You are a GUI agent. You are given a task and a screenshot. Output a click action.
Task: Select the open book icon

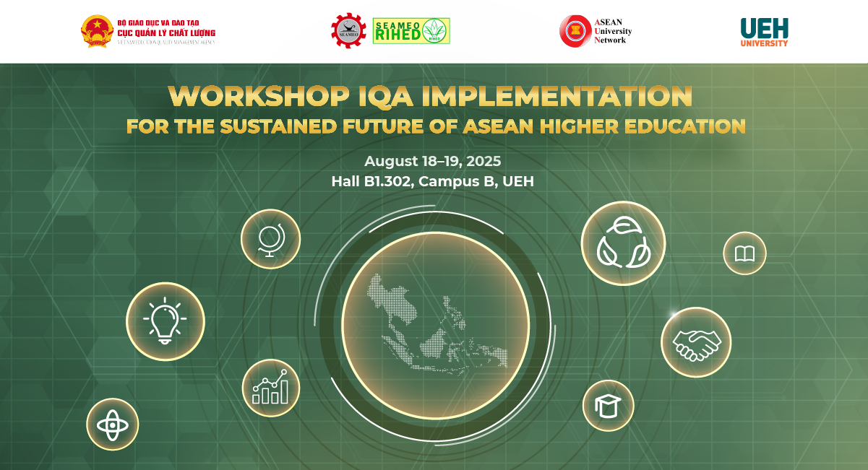click(x=744, y=253)
